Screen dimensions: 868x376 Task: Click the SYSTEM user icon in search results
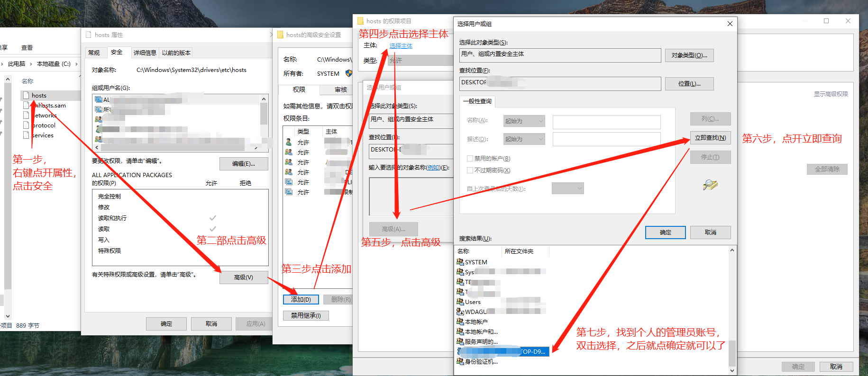pos(460,262)
